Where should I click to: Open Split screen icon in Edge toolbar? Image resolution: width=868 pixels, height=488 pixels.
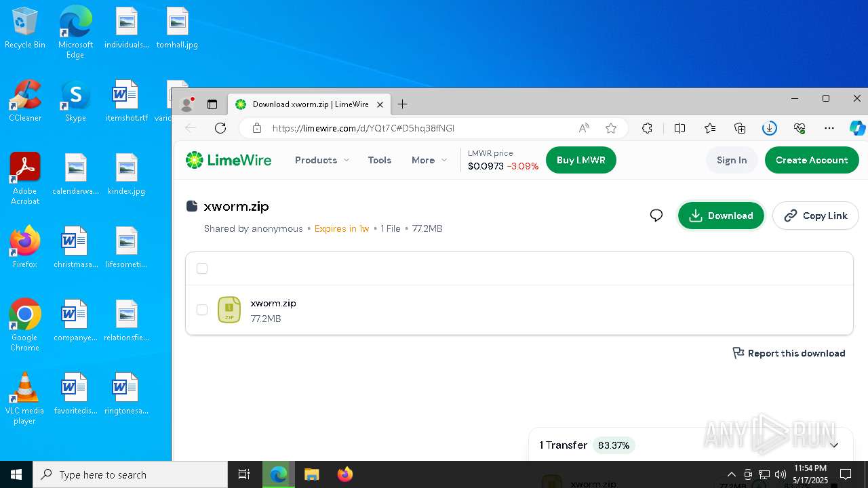(x=679, y=128)
